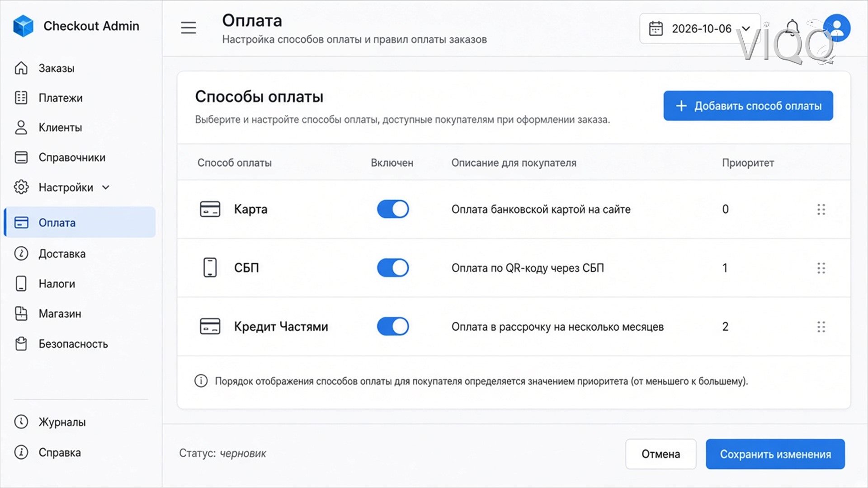Viewport: 868px width, 488px height.
Task: Disable the СБП payment toggle
Action: point(393,267)
